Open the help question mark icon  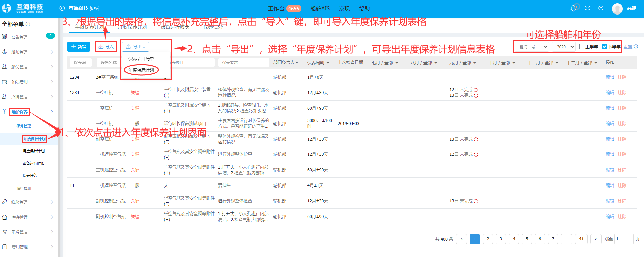[601, 8]
